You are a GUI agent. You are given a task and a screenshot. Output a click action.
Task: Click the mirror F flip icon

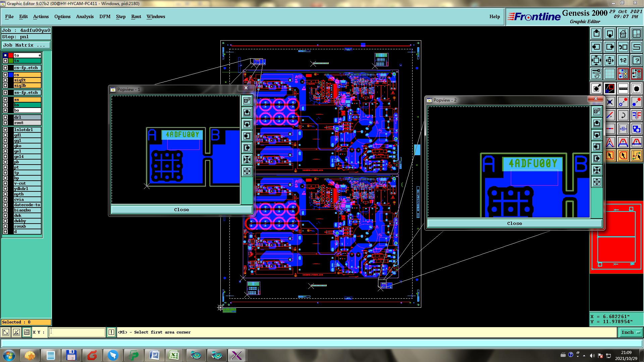coord(636,116)
